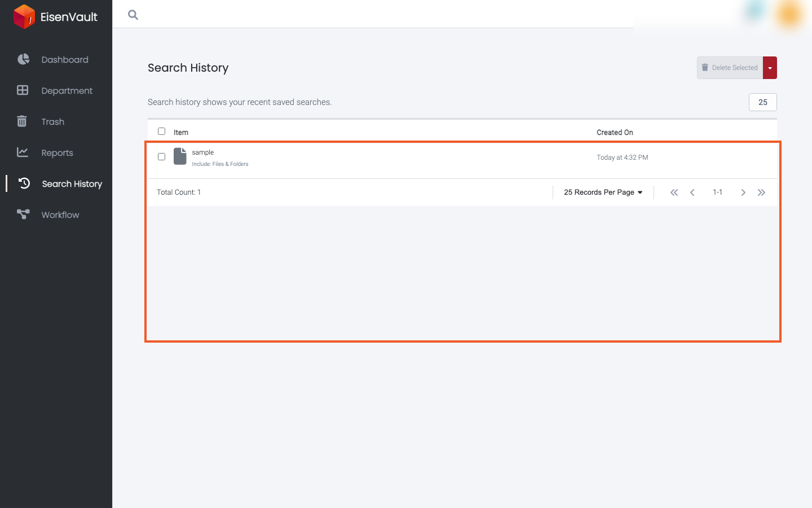
Task: Click the Include: Files & Folders text
Action: click(220, 164)
